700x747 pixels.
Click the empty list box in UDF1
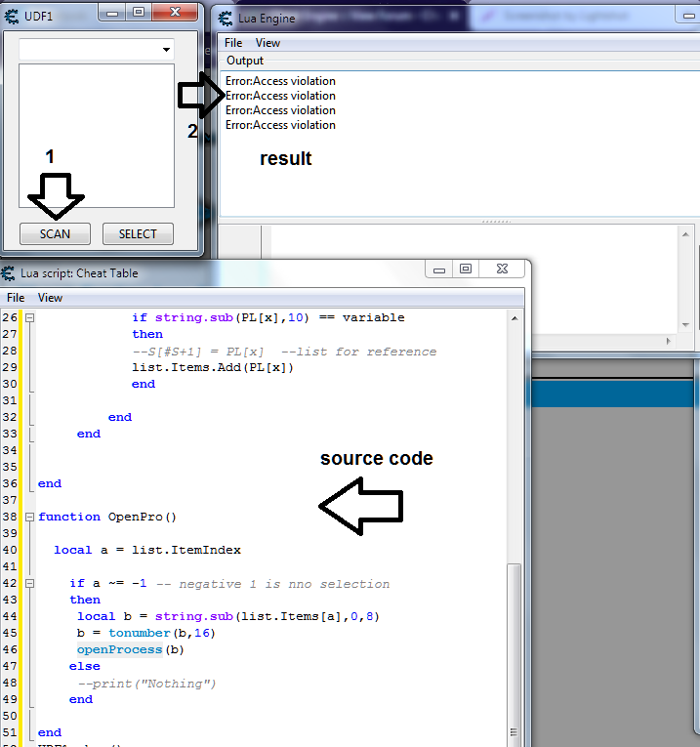(97, 136)
